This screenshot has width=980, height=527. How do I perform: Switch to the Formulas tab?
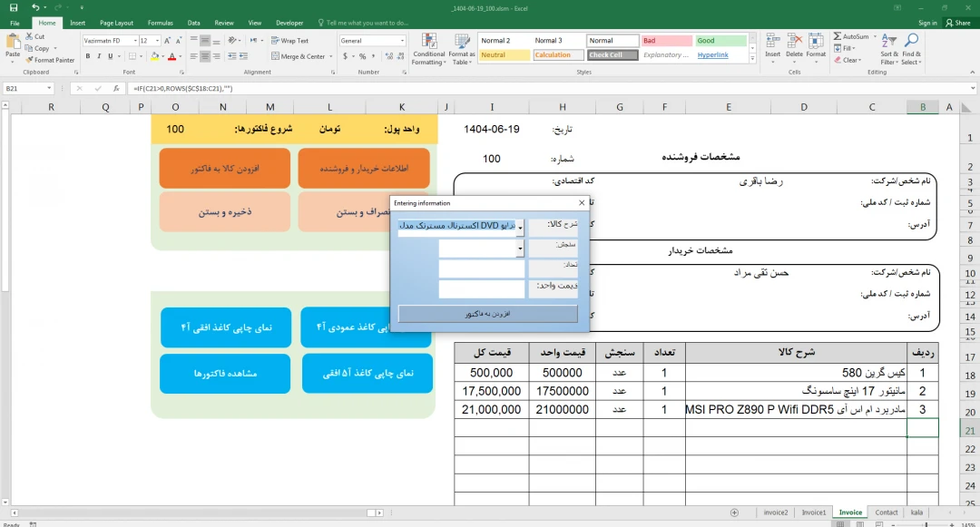(x=160, y=23)
